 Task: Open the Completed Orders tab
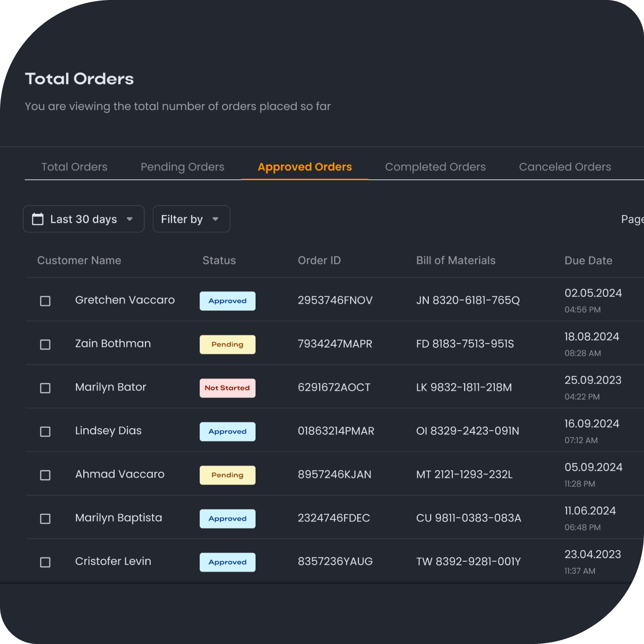[x=435, y=167]
